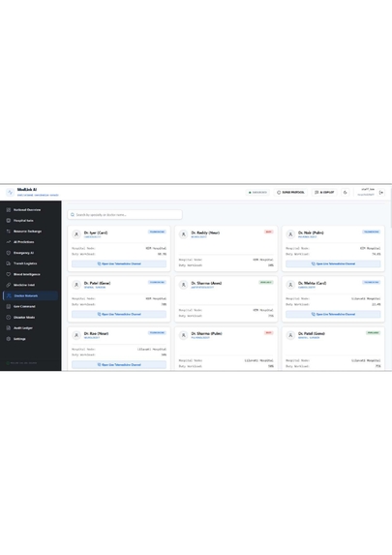Screen dimensions: 392x555
Task: Click Dr. Reddy (Neur) avatar icon
Action: tap(183, 234)
